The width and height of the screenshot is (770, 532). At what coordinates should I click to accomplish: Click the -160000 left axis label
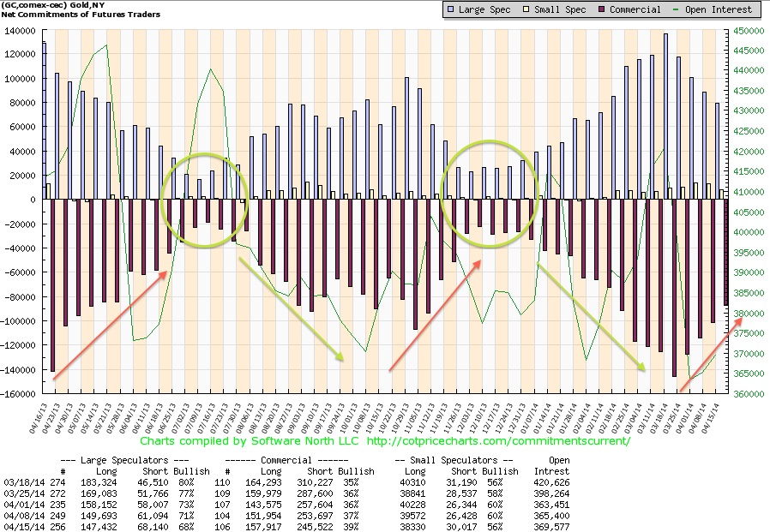click(19, 394)
